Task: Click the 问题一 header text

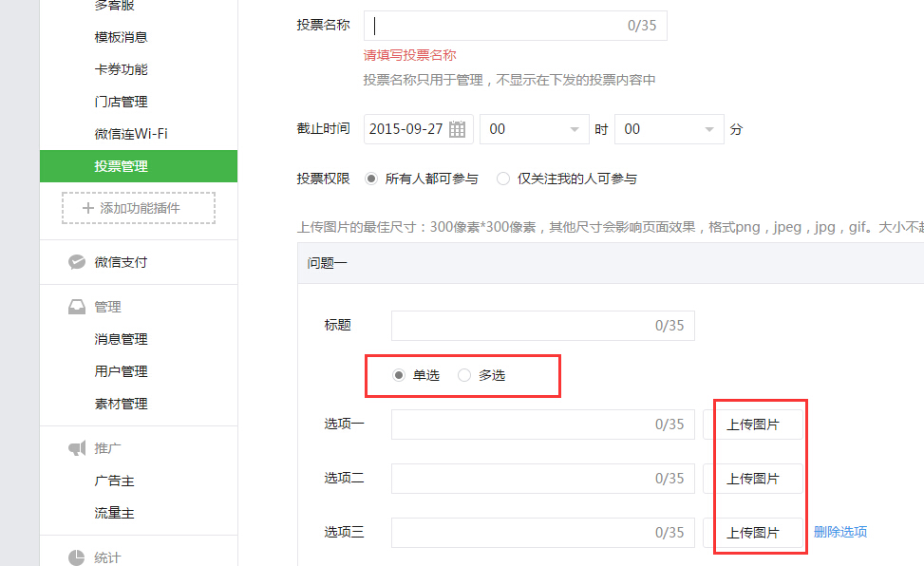Action: (327, 263)
